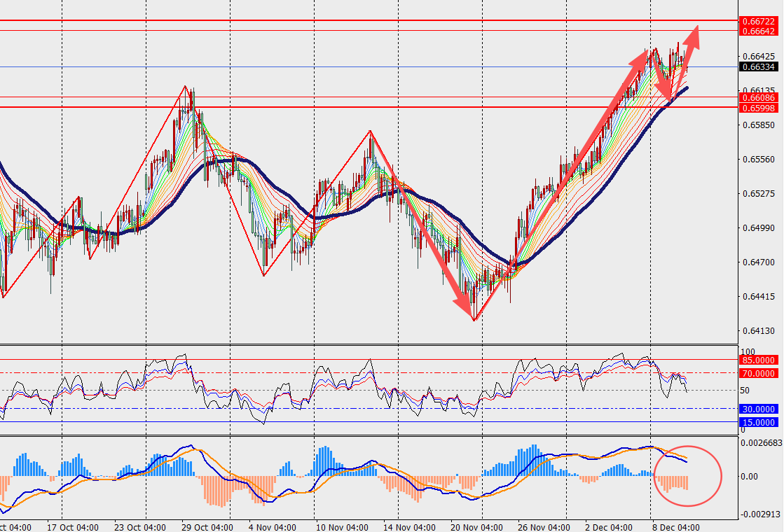This screenshot has width=784, height=532.
Task: Click the blue 15.0000 level label
Action: (x=759, y=422)
